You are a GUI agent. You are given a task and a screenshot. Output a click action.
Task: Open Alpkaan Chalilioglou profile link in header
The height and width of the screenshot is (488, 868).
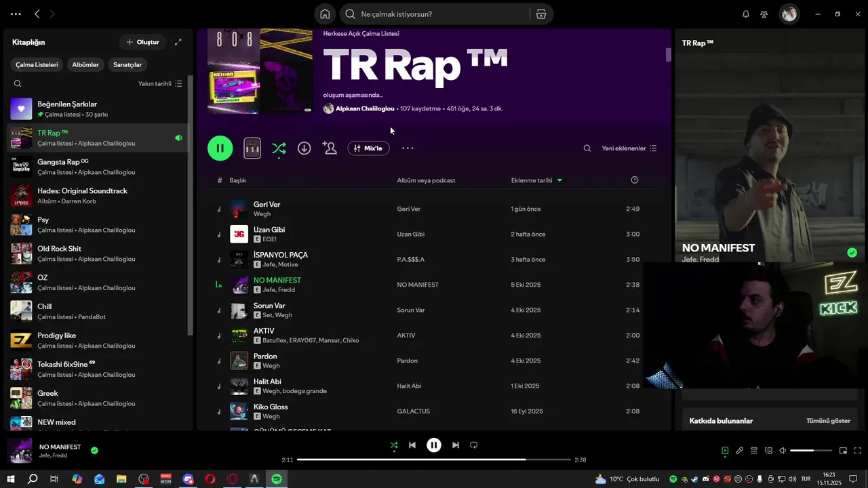365,108
